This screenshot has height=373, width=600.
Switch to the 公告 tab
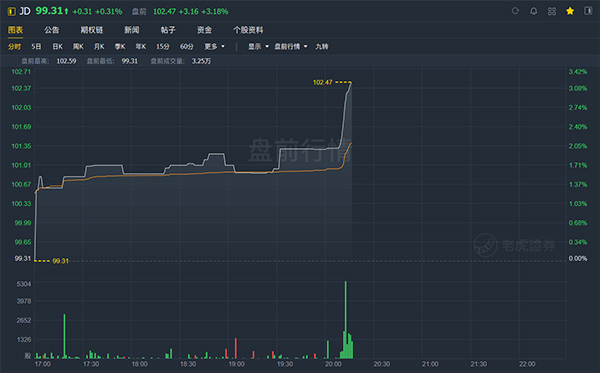click(52, 30)
